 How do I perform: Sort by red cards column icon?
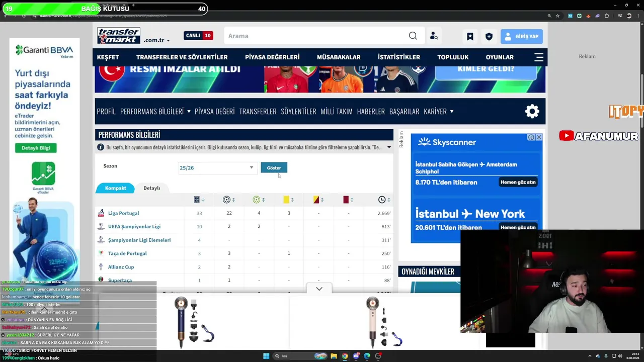point(346,200)
